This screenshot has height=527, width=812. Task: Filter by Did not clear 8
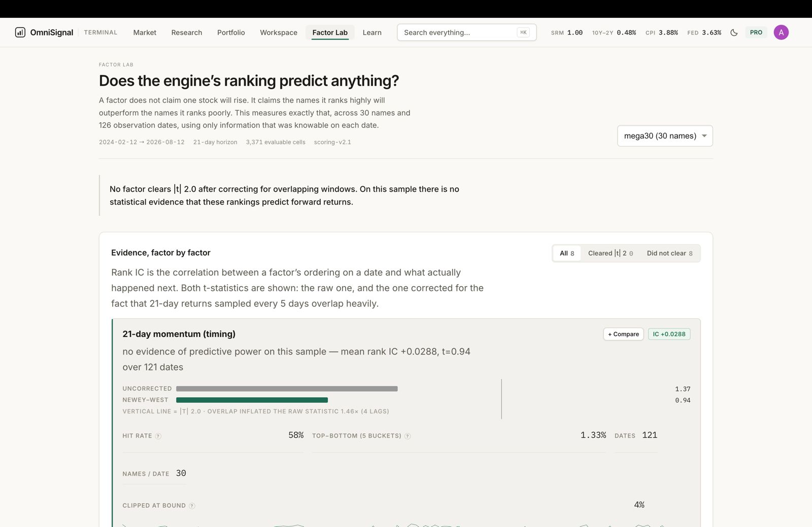tap(669, 253)
